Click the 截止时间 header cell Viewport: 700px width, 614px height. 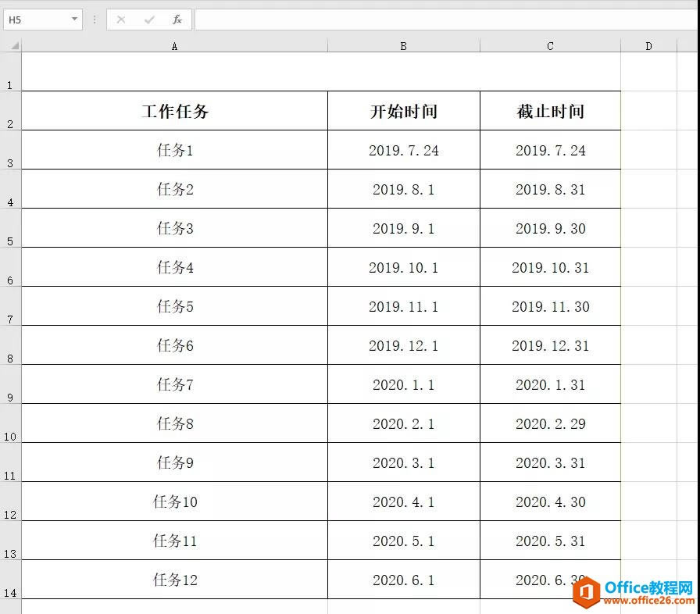click(x=550, y=111)
